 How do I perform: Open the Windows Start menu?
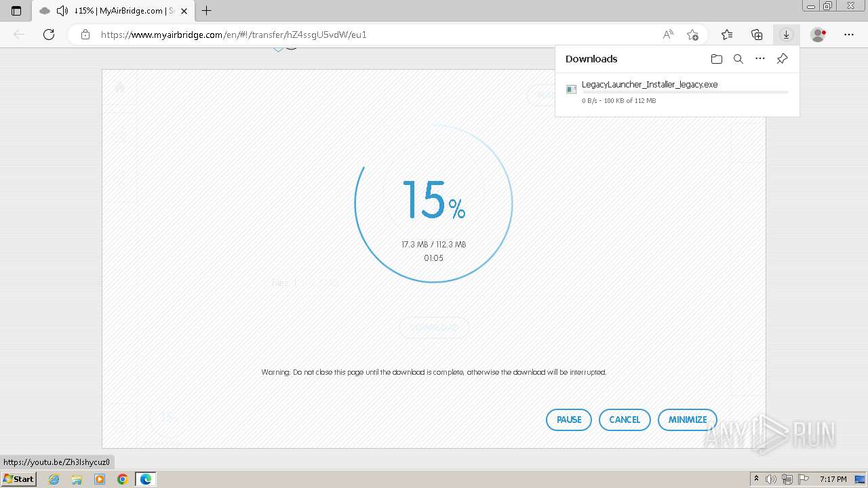point(19,479)
